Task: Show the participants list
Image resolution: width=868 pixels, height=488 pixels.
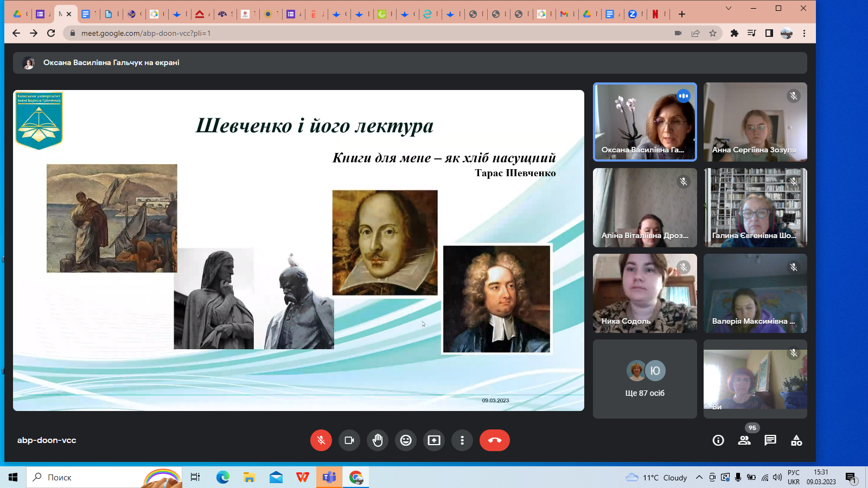Action: click(x=744, y=440)
